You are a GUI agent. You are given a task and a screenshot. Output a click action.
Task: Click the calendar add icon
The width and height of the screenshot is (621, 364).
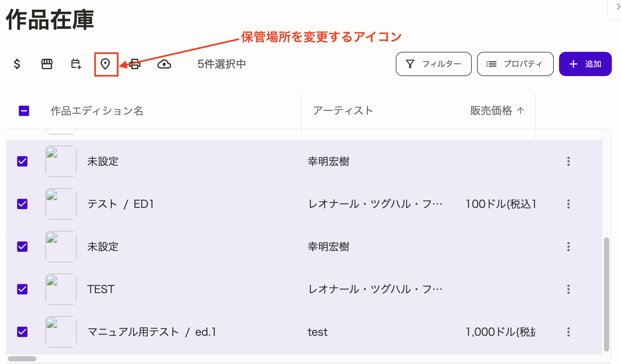pos(76,64)
